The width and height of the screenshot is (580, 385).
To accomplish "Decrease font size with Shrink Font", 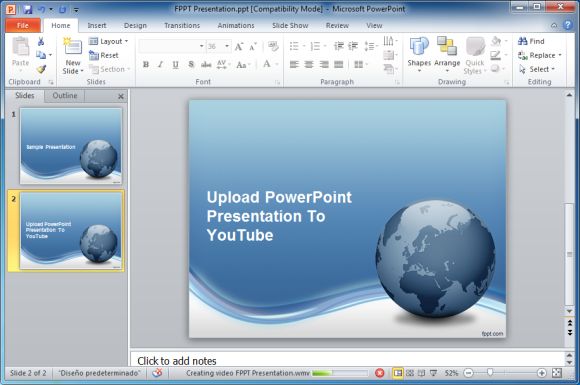I will 253,47.
